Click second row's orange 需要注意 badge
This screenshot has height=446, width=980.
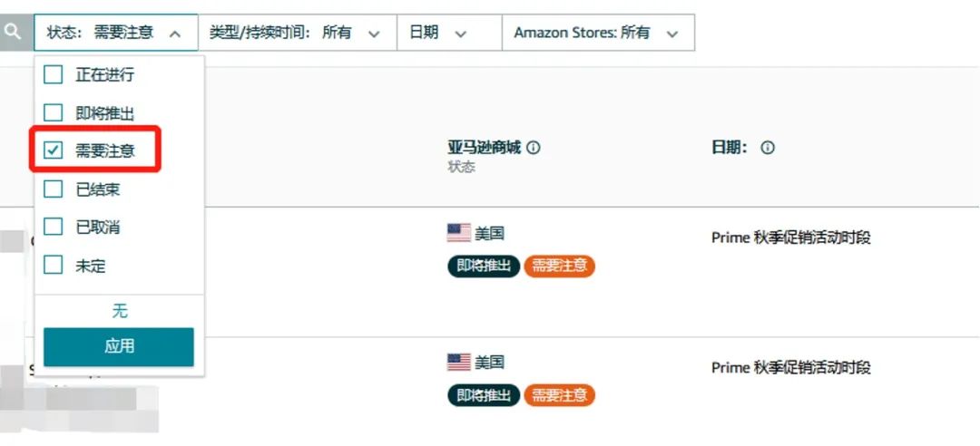coord(559,395)
